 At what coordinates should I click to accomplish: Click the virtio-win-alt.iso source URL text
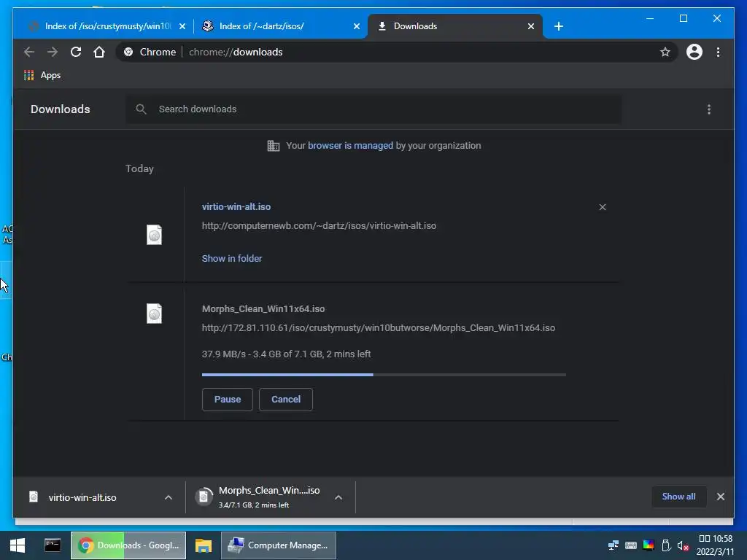319,226
